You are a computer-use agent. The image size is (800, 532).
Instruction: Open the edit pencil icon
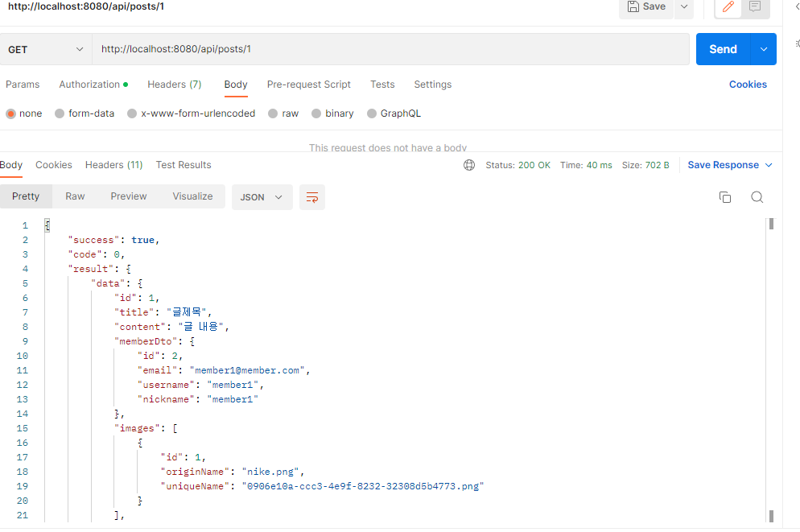728,6
